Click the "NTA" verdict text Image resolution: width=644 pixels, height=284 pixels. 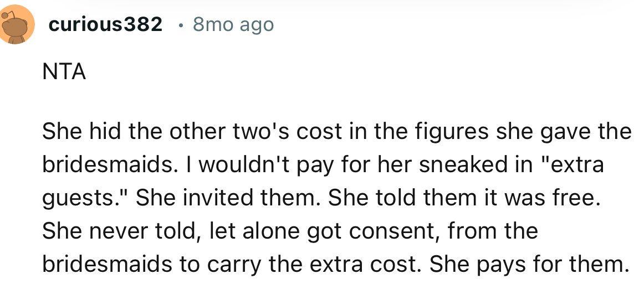click(x=64, y=72)
